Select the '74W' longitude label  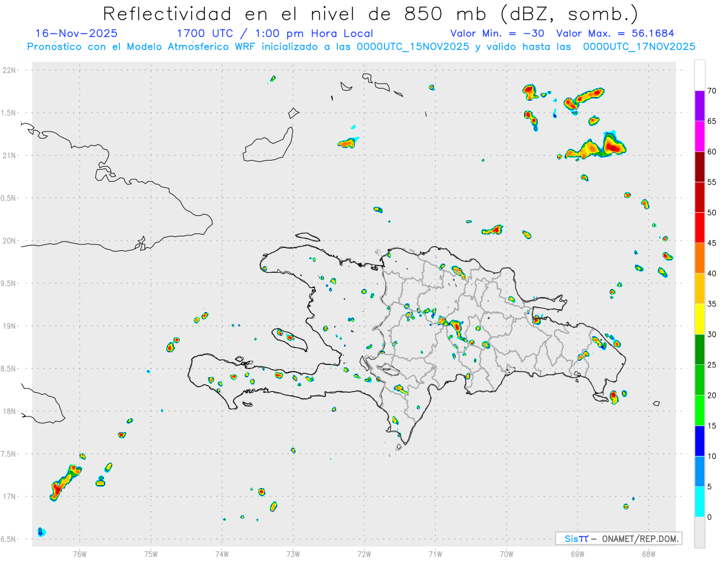(x=222, y=554)
